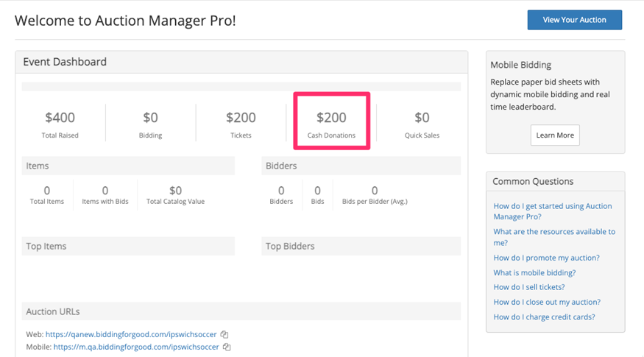Open 'How do I sell tickets?' link
Screen dimensions: 644x357
[x=529, y=287]
